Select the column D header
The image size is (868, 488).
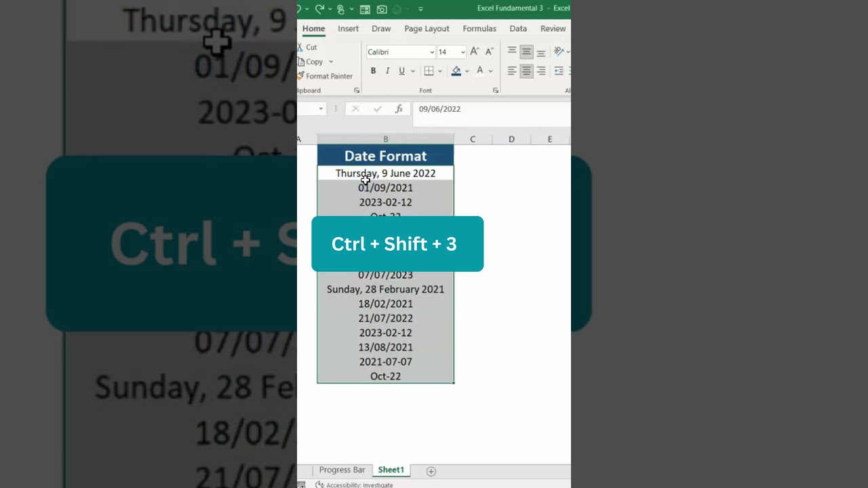click(x=511, y=139)
